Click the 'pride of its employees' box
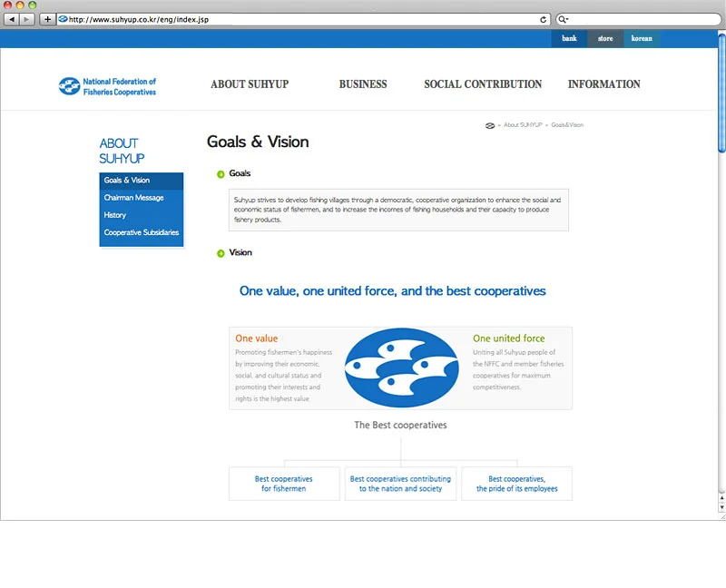The width and height of the screenshot is (726, 588). pos(516,484)
